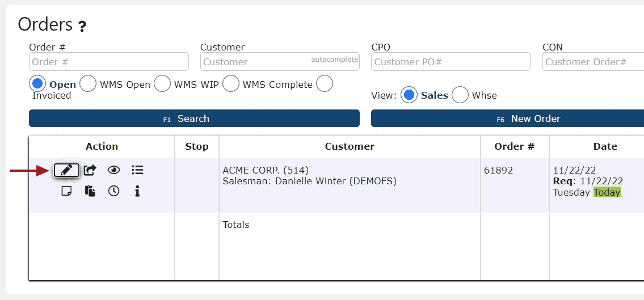Click the F1 Search button
The height and width of the screenshot is (300, 644).
coord(194,118)
